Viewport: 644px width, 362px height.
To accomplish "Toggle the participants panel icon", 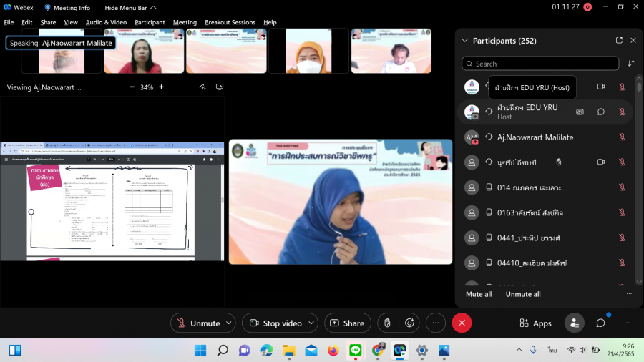I will point(574,323).
